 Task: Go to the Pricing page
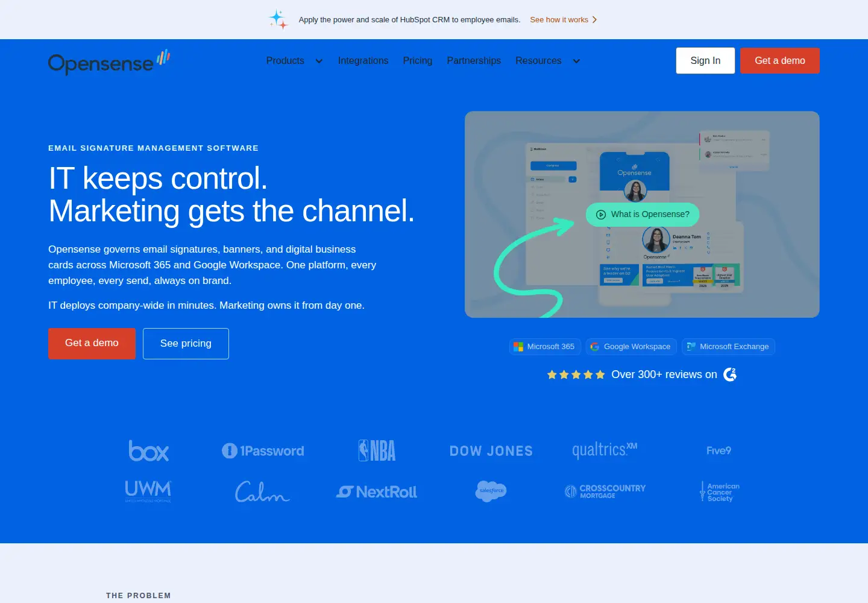click(x=418, y=61)
